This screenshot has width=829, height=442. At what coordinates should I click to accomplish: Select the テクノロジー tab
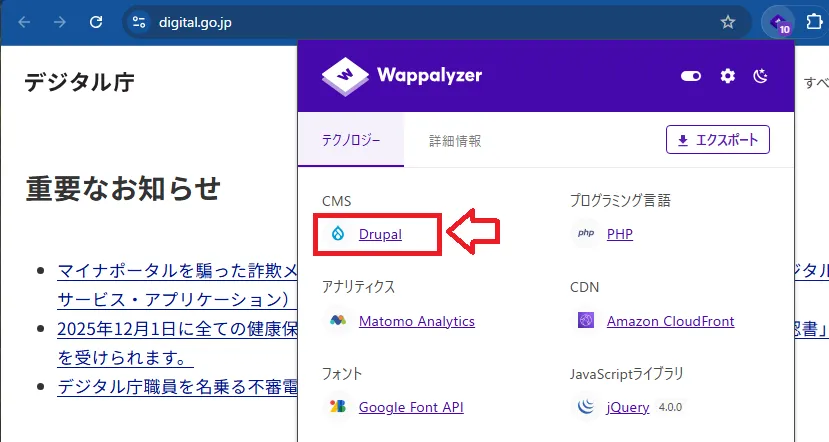(x=351, y=140)
